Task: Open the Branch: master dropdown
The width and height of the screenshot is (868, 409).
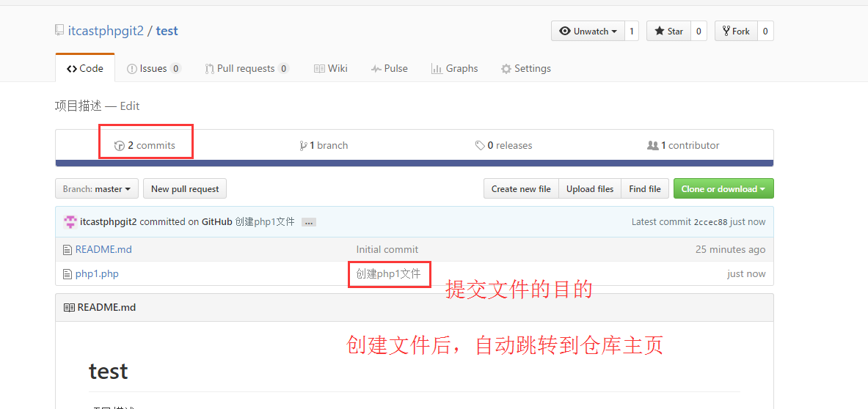Action: 96,188
